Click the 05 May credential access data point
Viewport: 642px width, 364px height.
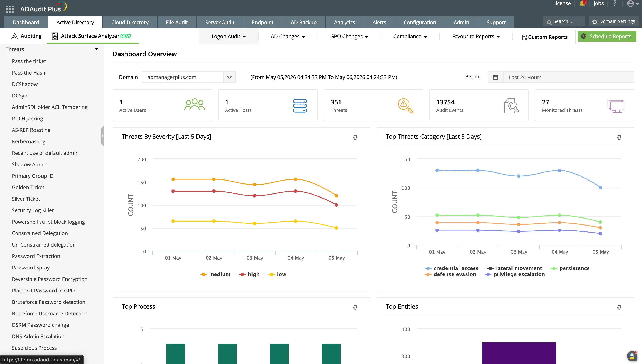600,188
